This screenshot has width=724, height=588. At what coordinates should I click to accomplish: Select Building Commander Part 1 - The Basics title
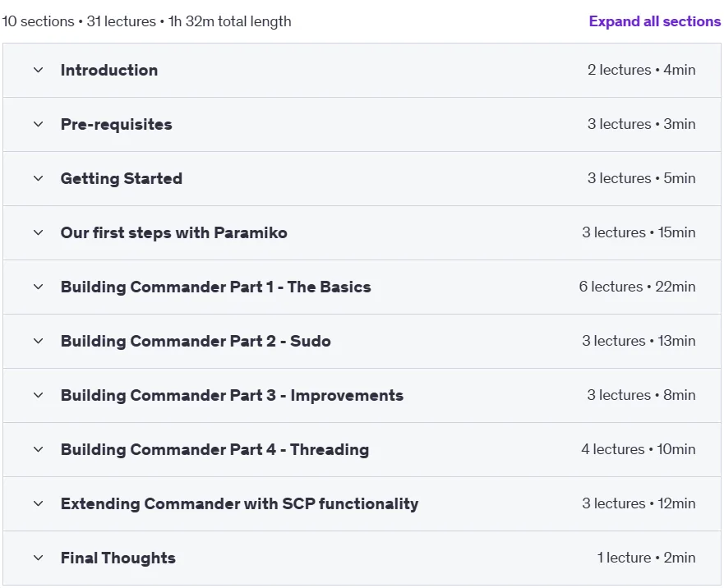tap(215, 287)
